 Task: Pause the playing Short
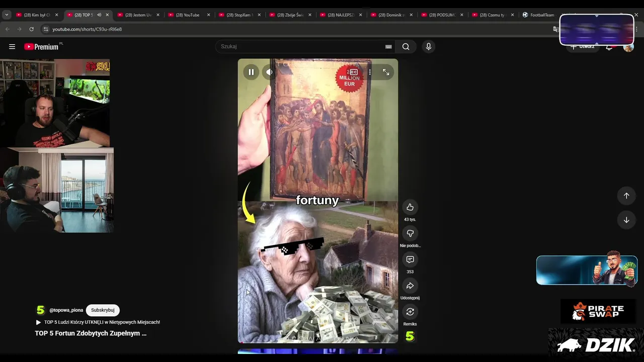pos(251,72)
